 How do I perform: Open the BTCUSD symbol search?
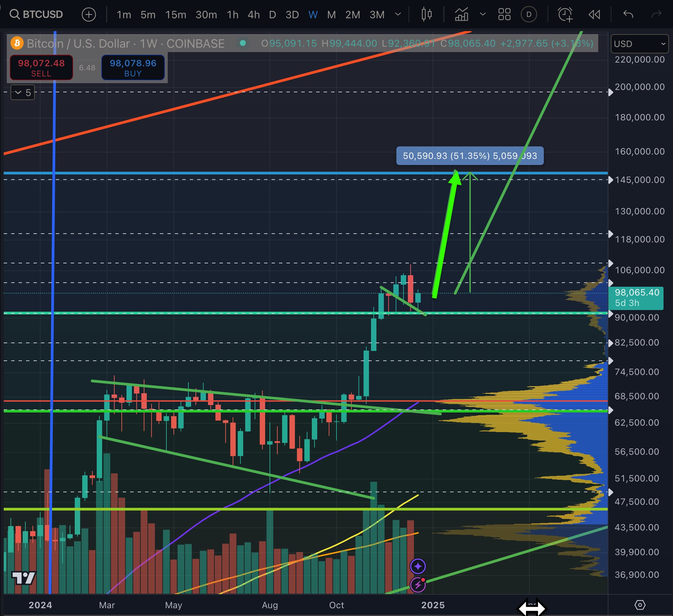37,14
